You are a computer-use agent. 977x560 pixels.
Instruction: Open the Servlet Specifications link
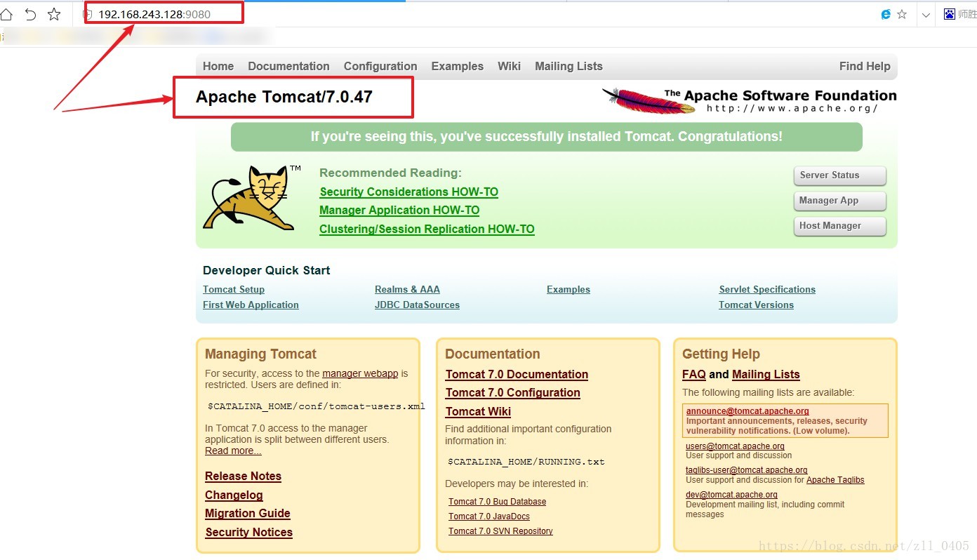point(767,289)
